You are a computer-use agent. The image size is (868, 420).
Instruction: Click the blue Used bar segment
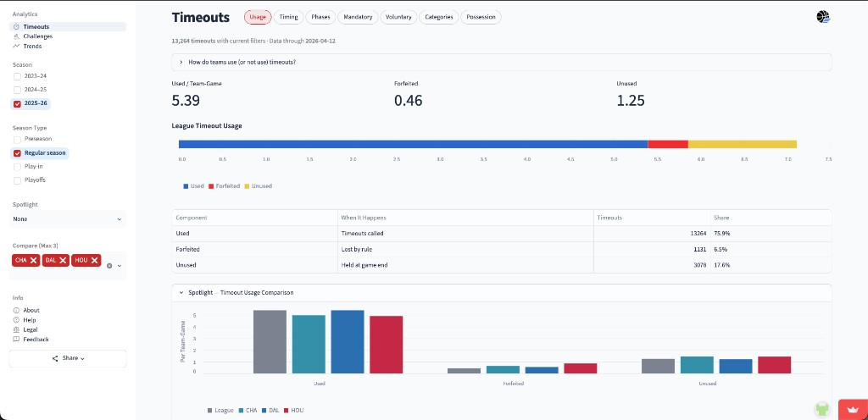point(413,144)
